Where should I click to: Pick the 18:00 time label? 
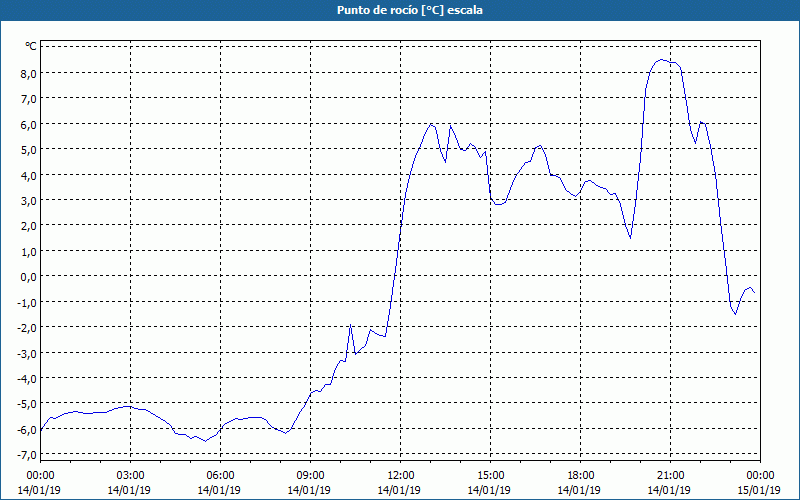pos(581,476)
